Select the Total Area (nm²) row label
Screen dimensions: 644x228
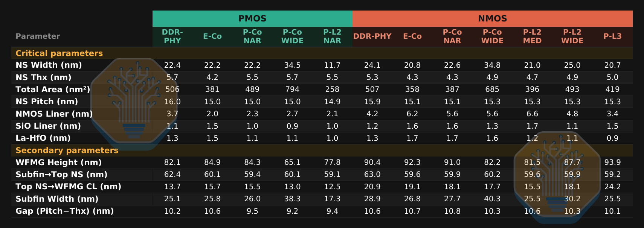[53, 90]
